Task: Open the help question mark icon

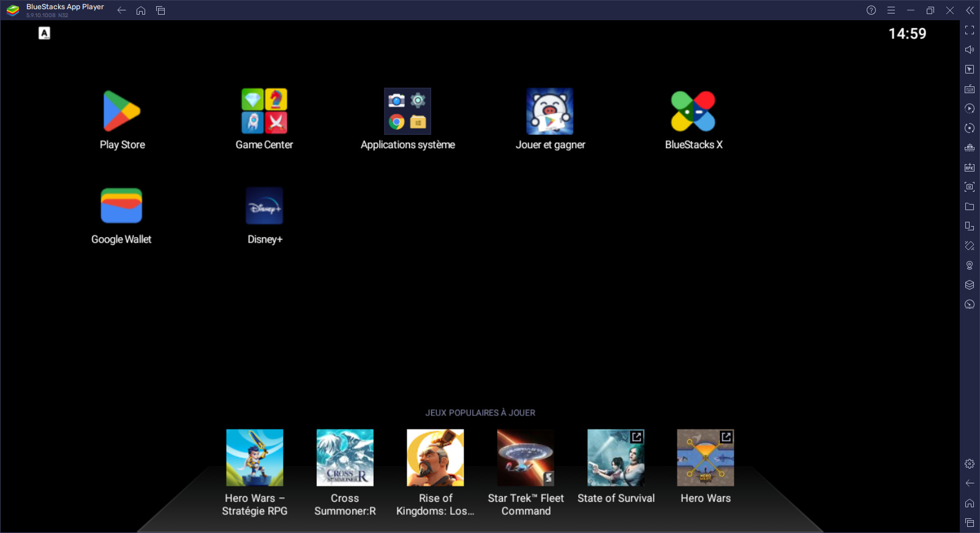Action: (x=871, y=10)
